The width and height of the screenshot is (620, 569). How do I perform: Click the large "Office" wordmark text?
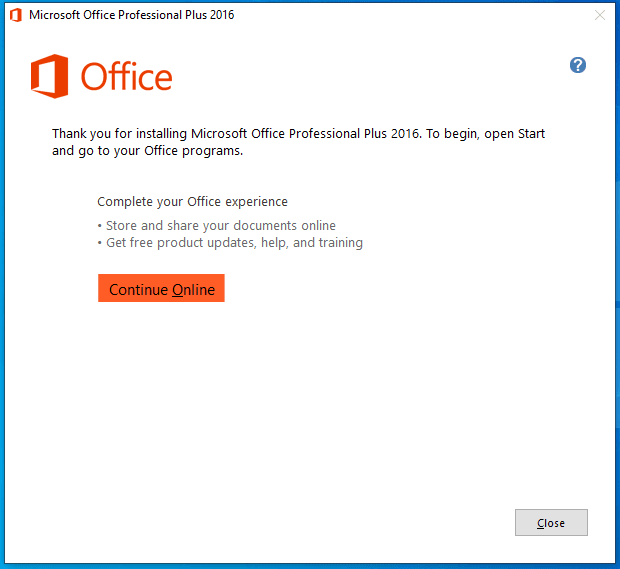126,77
